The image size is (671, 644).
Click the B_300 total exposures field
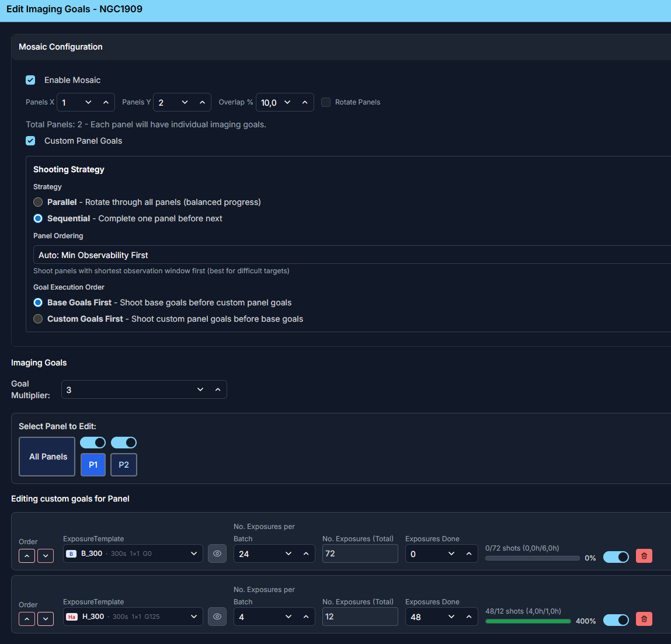[x=360, y=554]
